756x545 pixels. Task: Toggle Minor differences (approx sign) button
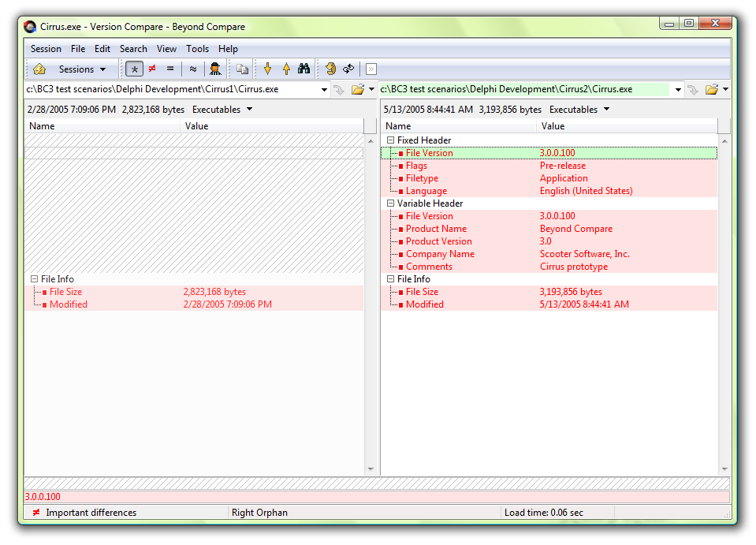pos(193,69)
